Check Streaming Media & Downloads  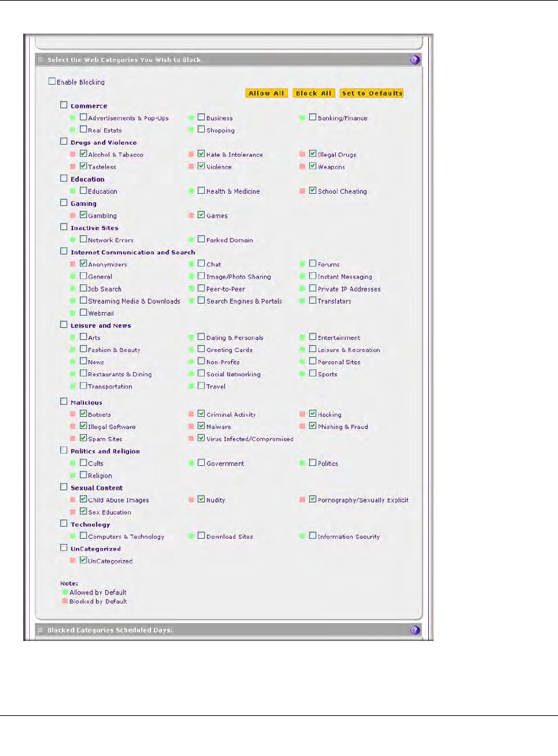pyautogui.click(x=83, y=300)
